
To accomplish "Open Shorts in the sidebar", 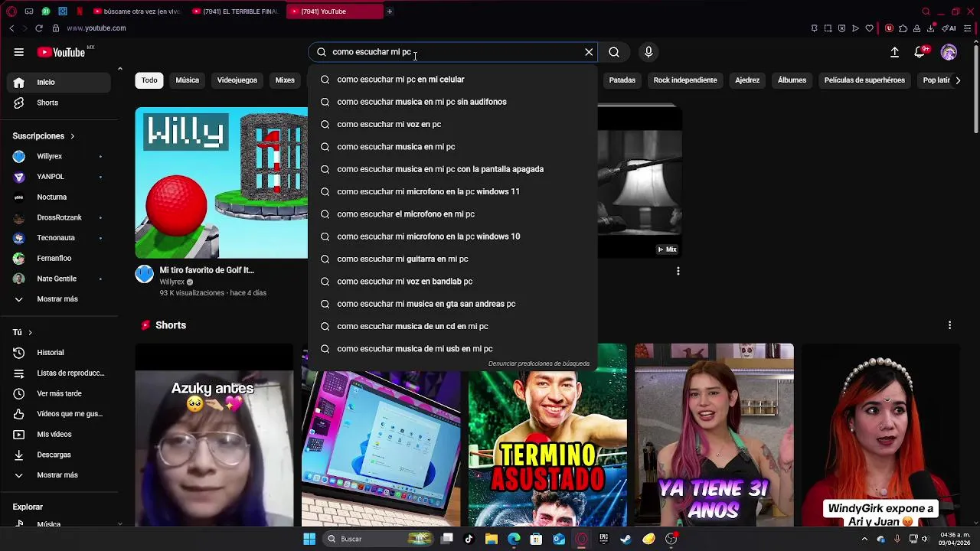I will click(58, 103).
